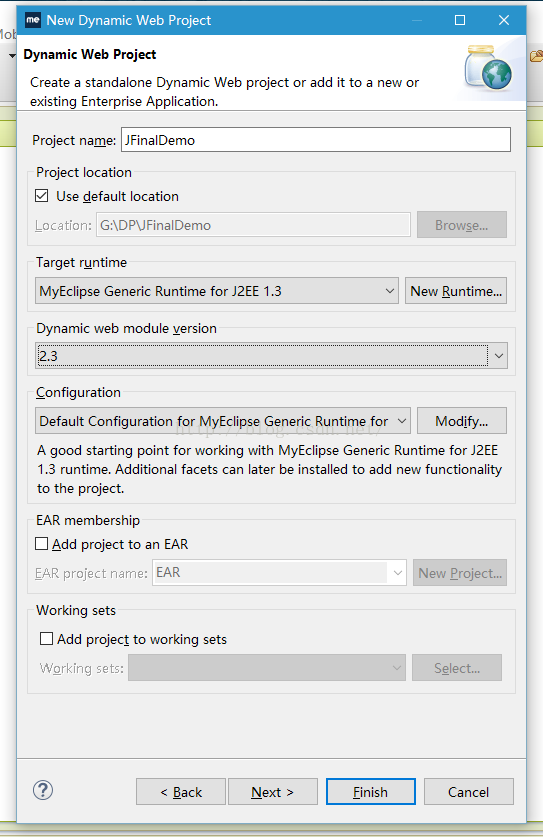Tick Add project to working sets
The image size is (543, 837).
(x=46, y=638)
